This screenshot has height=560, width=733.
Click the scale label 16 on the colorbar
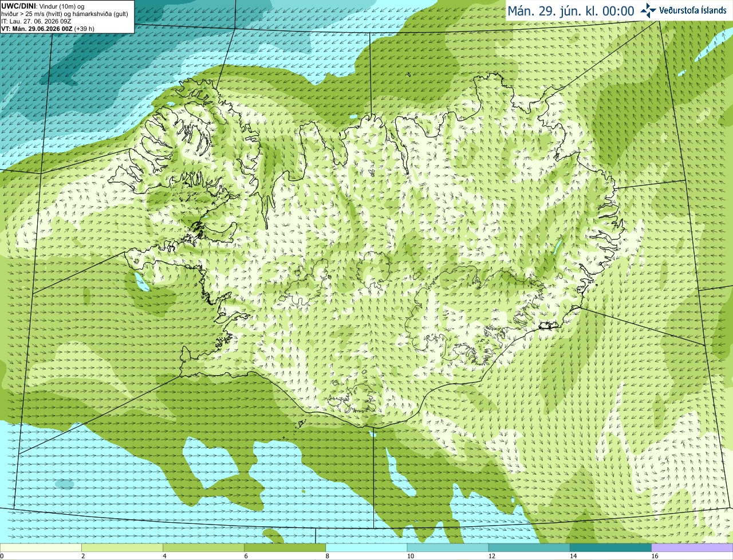coord(655,556)
